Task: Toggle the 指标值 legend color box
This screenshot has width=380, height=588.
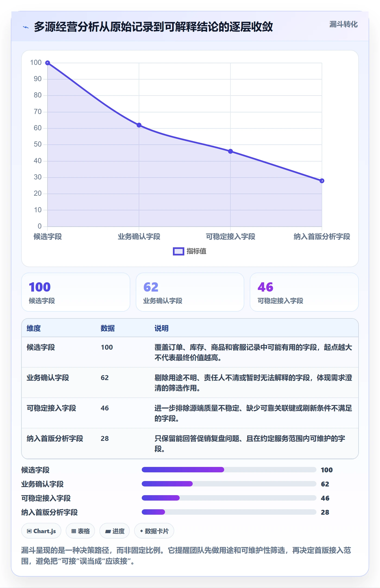Action: coord(178,251)
